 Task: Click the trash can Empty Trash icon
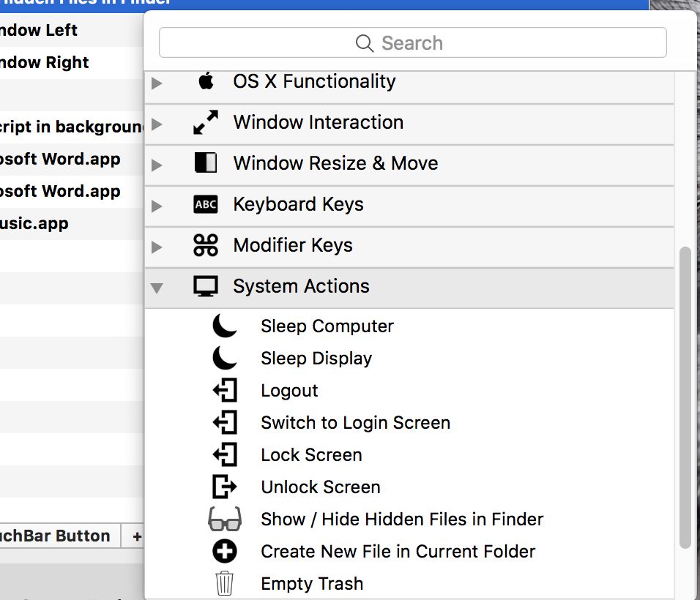click(225, 584)
